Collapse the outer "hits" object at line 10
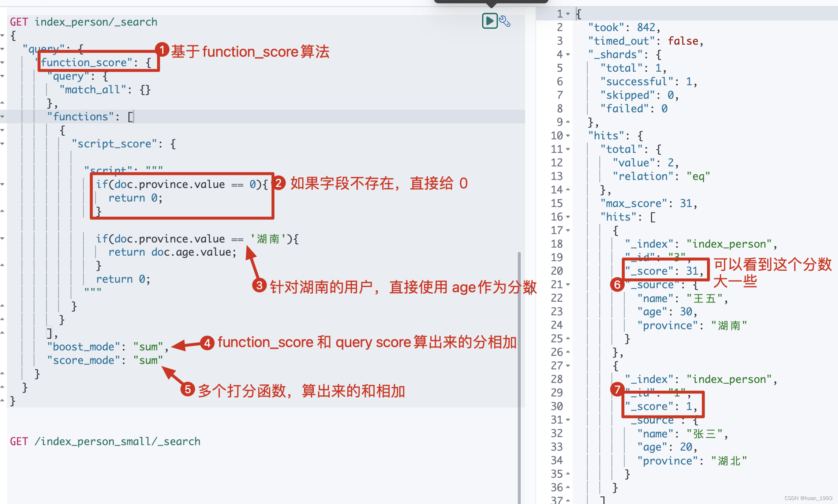838x504 pixels. (568, 136)
